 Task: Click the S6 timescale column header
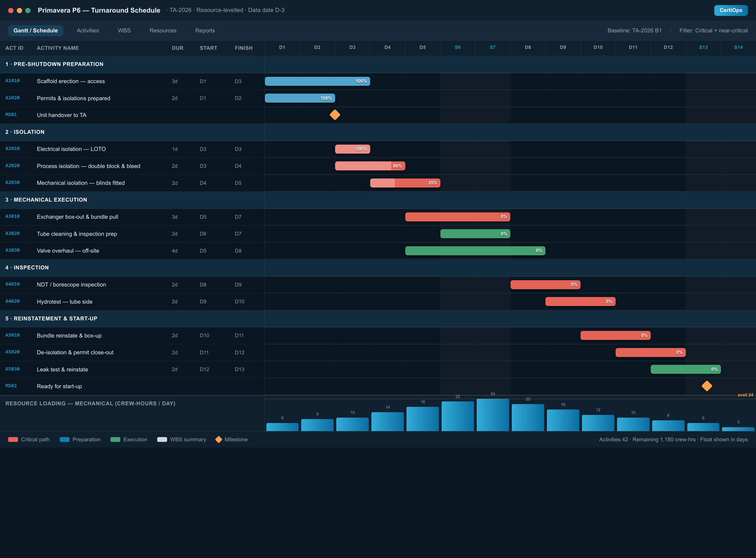[x=458, y=47]
